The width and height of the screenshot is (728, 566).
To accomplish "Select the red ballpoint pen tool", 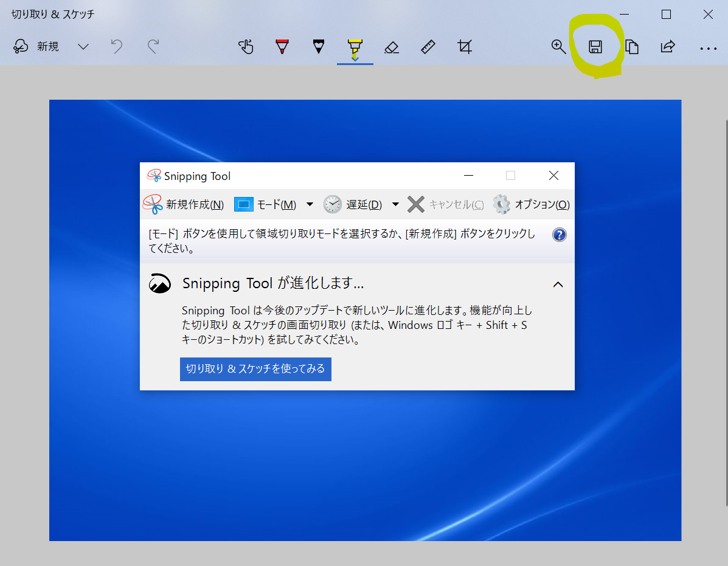I will point(282,46).
